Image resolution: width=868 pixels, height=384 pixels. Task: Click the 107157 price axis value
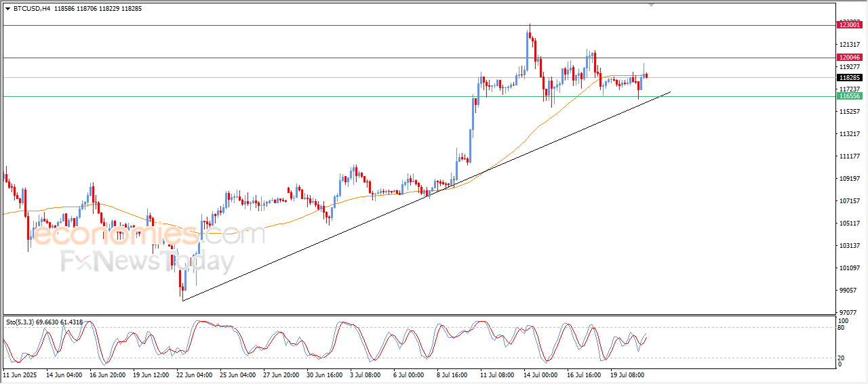pyautogui.click(x=850, y=200)
